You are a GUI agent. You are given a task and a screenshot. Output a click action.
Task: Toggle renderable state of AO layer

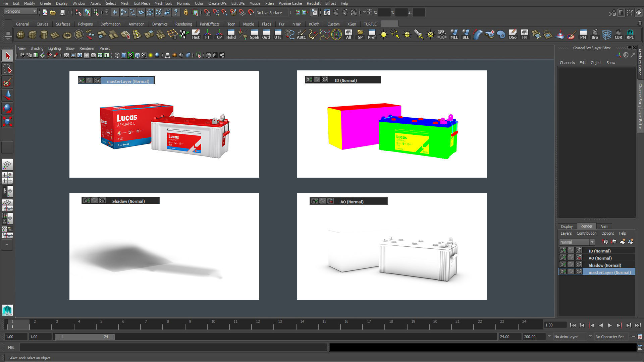tap(563, 257)
